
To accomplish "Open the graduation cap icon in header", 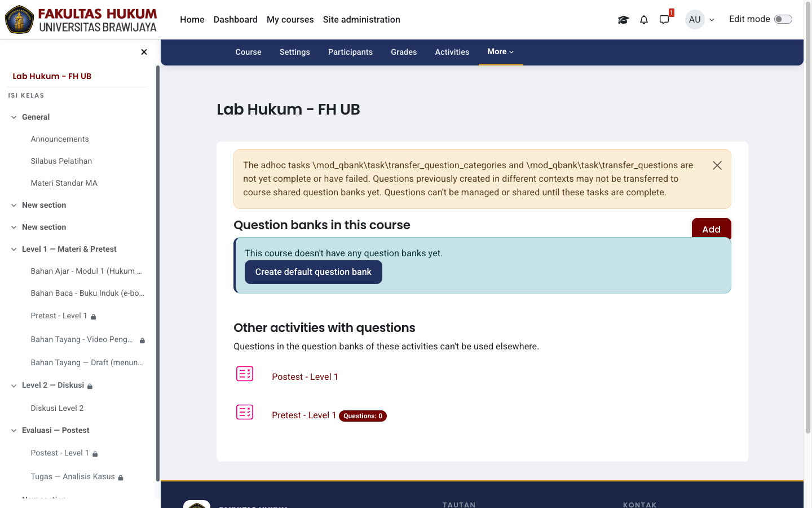I will pyautogui.click(x=623, y=20).
